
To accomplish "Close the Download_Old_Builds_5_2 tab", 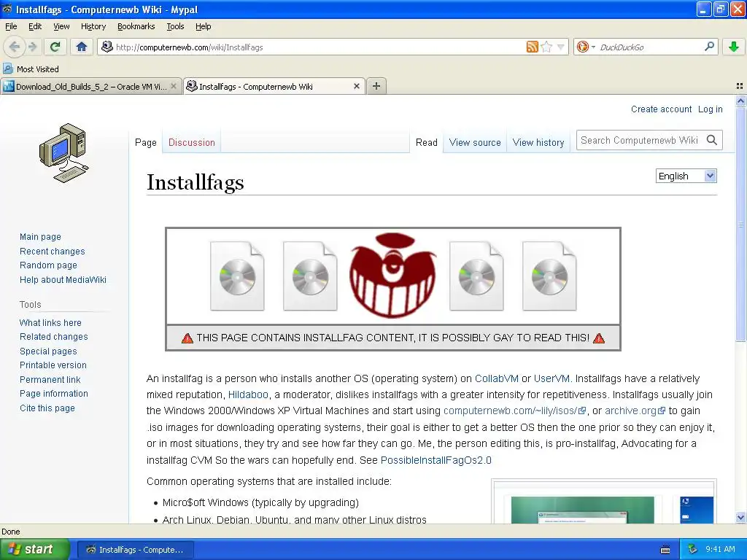I will pos(174,86).
